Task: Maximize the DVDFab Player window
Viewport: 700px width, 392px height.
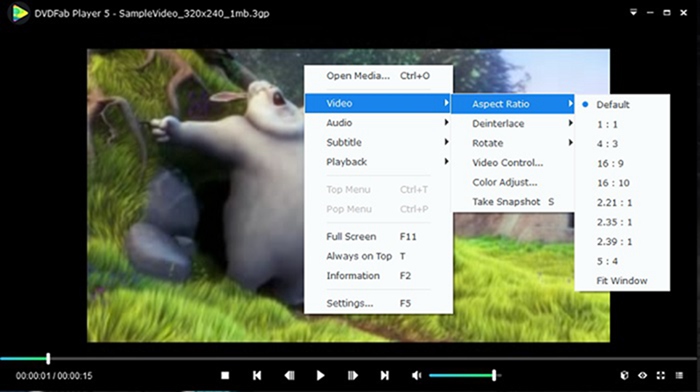Action: click(x=667, y=13)
